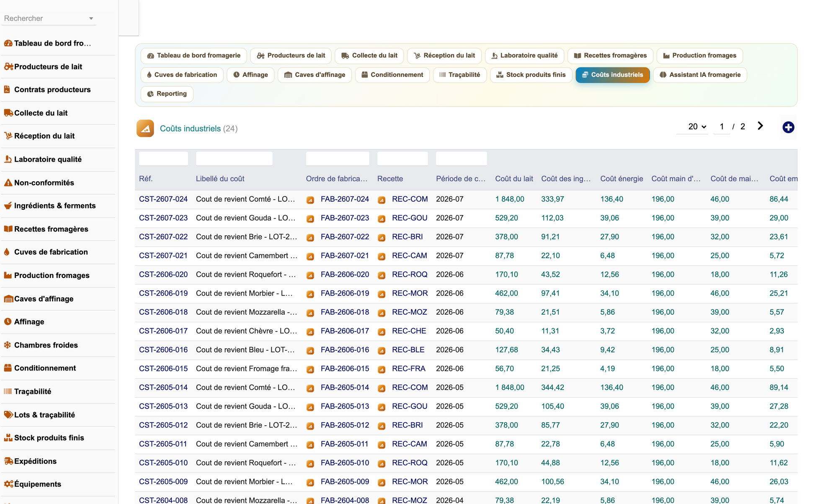This screenshot has width=815, height=504.
Task: Click the Traçabilité tab in top bar
Action: (459, 75)
